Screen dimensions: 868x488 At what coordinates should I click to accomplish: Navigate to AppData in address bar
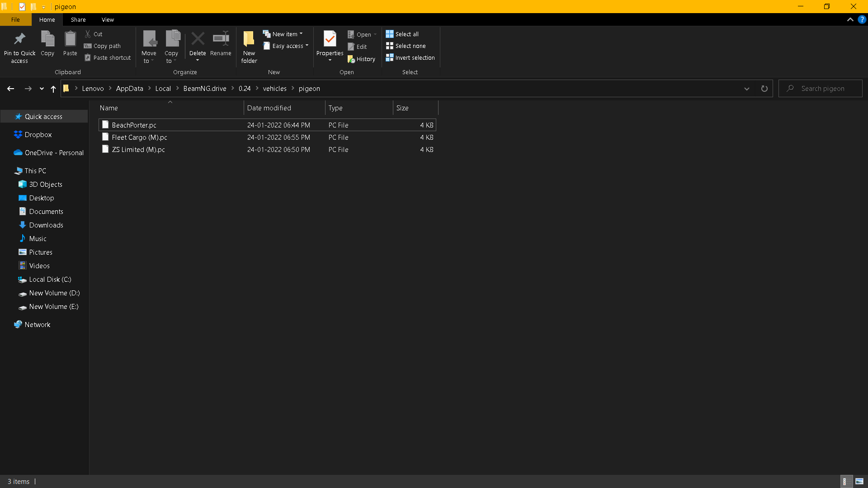[x=130, y=89]
